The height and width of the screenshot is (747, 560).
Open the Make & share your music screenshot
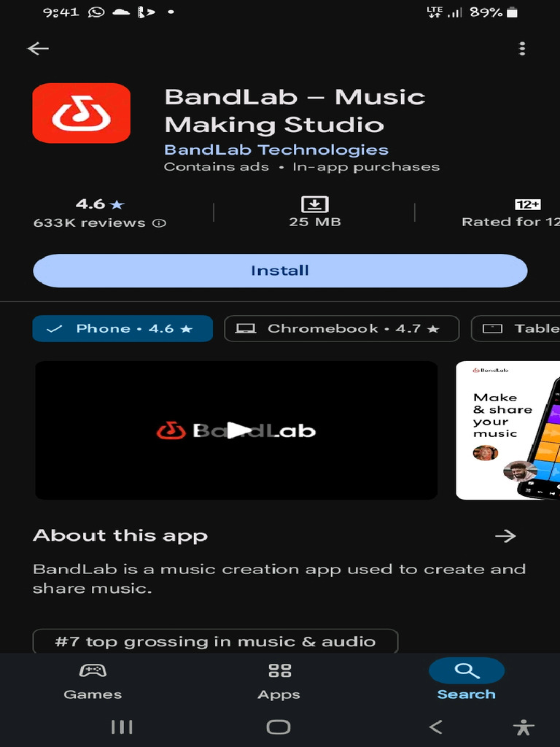507,430
